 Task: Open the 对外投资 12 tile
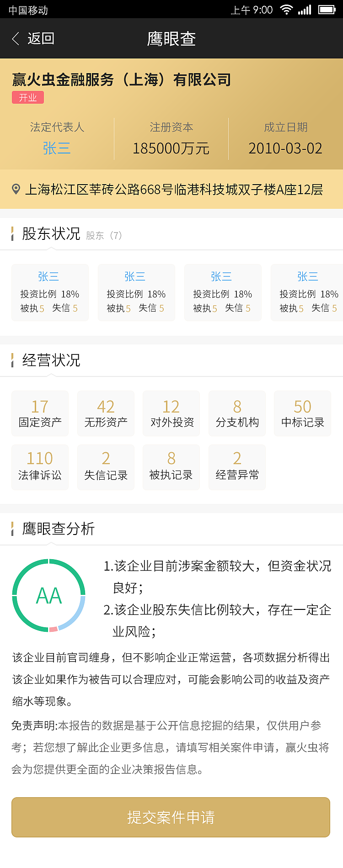[171, 413]
